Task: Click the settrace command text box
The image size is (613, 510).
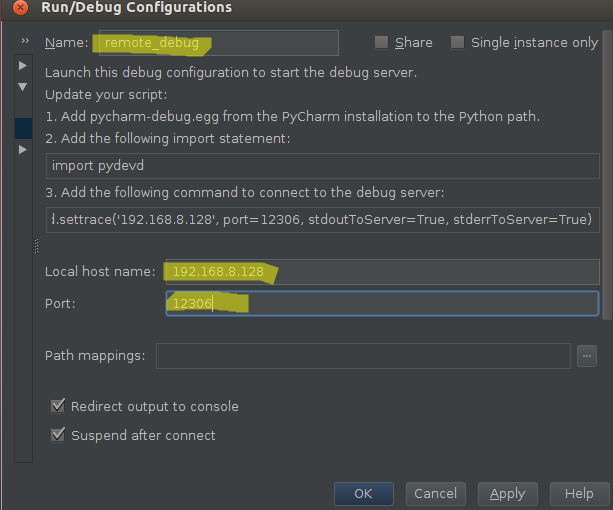Action: [323, 220]
